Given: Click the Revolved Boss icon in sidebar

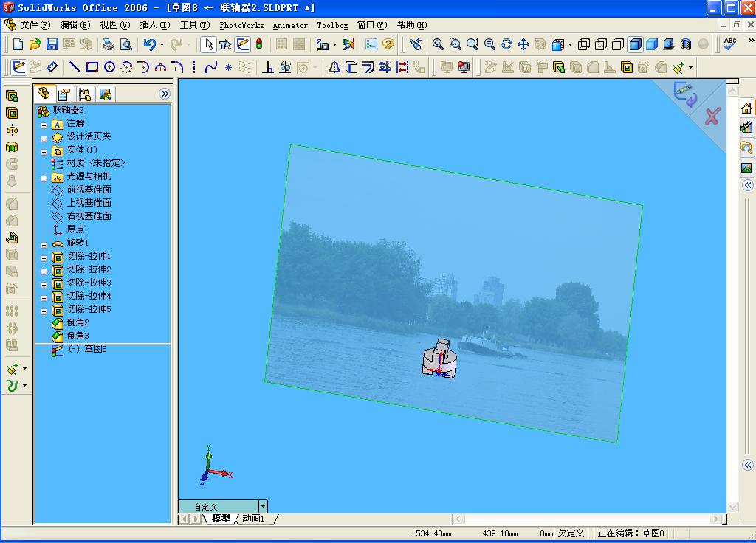Looking at the screenshot, I should 12,130.
